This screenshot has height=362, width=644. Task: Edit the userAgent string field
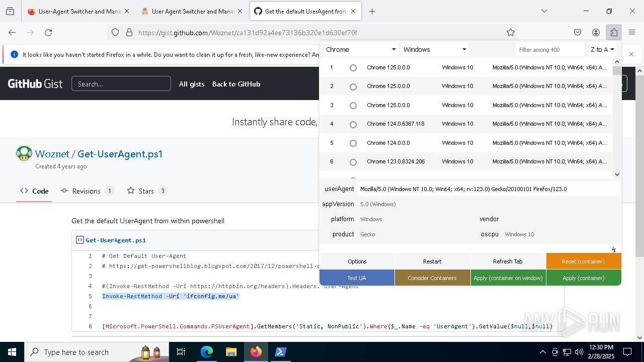489,189
